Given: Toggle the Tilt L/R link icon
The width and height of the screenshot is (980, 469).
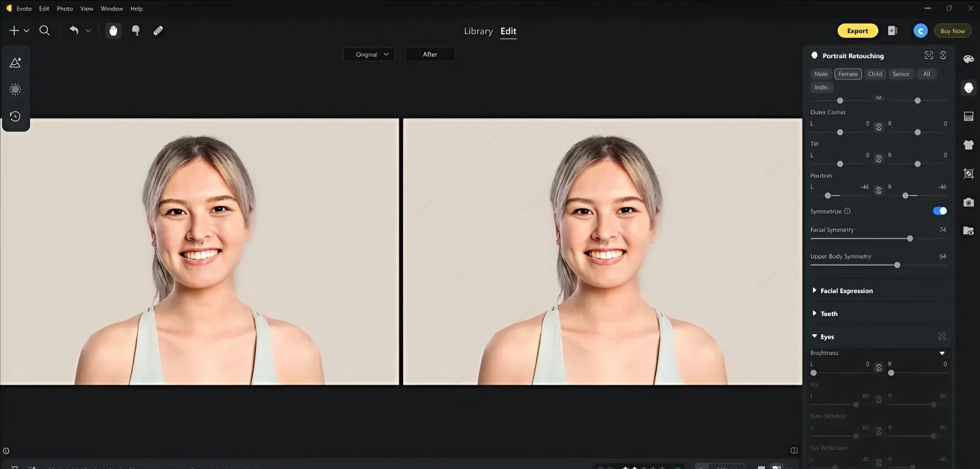Looking at the screenshot, I should [878, 159].
